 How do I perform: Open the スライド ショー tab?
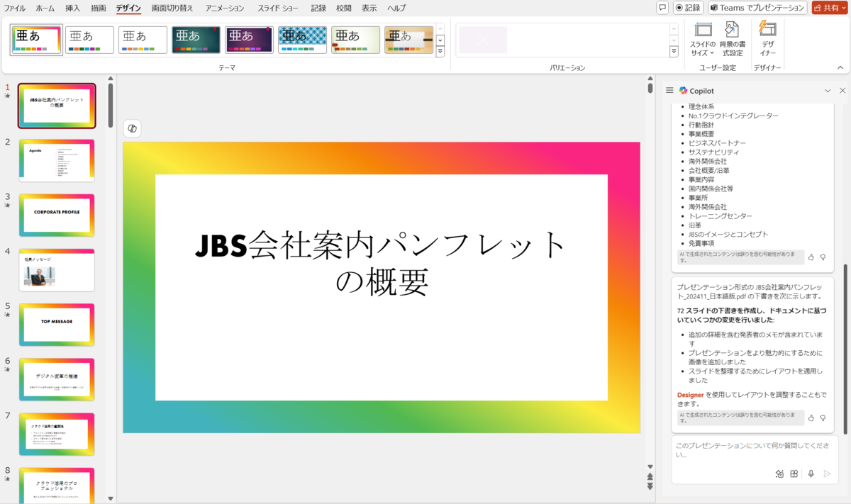[x=278, y=9]
